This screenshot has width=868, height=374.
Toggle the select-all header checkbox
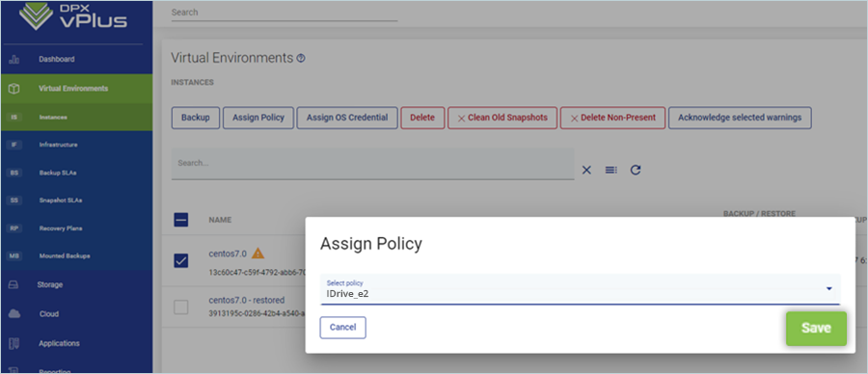pos(181,220)
